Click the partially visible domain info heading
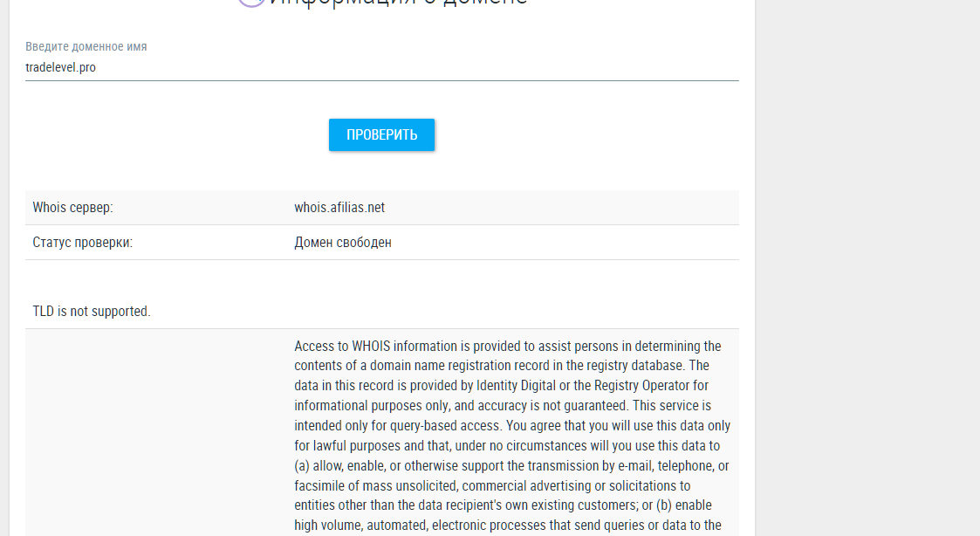Screen dimensions: 980x536 398,3
